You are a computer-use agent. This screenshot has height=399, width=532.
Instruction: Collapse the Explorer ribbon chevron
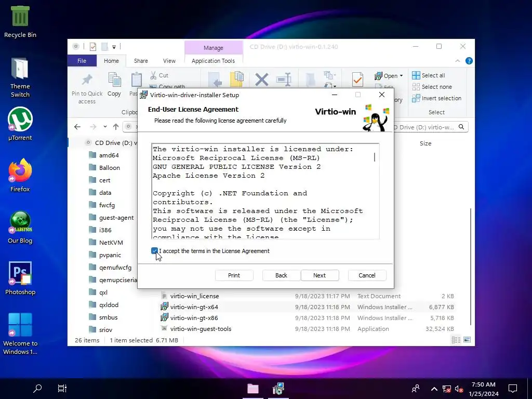click(457, 61)
